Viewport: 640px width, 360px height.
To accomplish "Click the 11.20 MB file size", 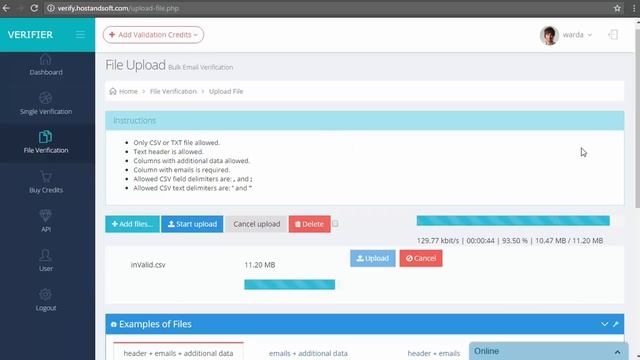I will (260, 265).
